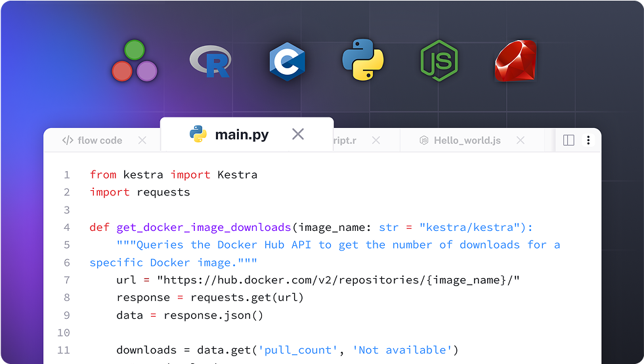Click the code brackets icon on flow code tab

coord(67,140)
